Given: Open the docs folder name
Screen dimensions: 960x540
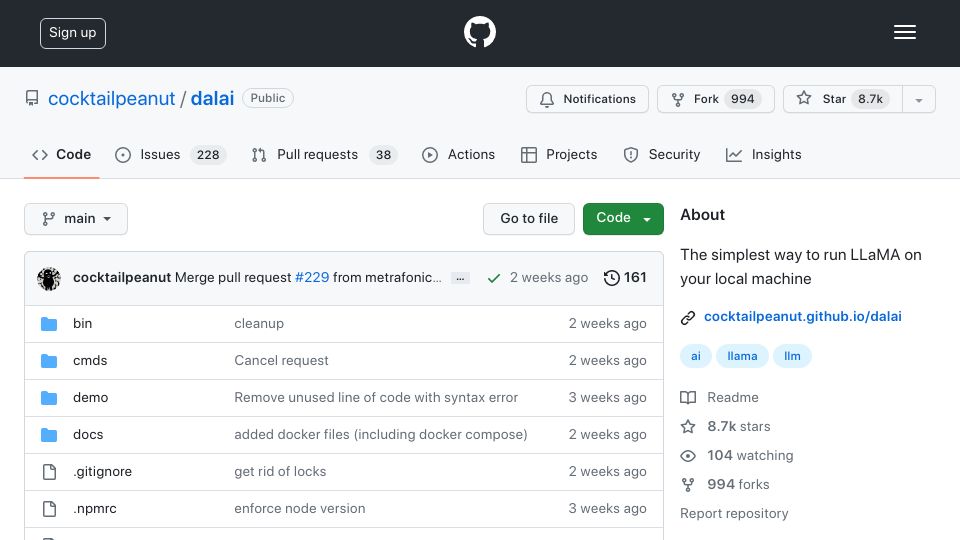Looking at the screenshot, I should [88, 435].
